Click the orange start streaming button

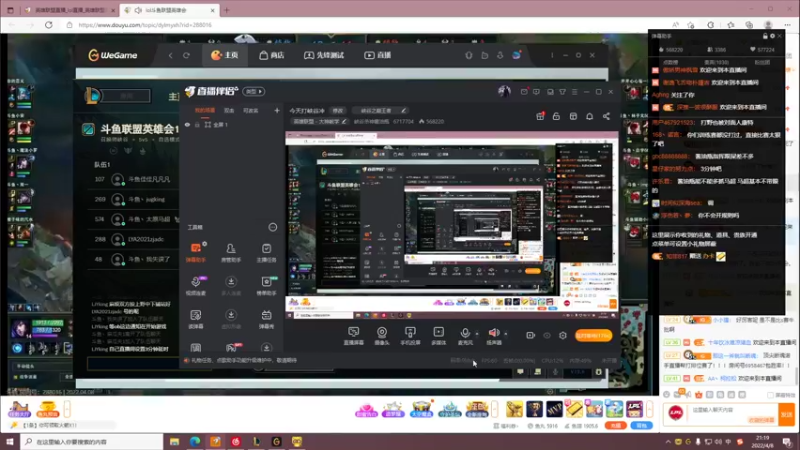pyautogui.click(x=593, y=335)
